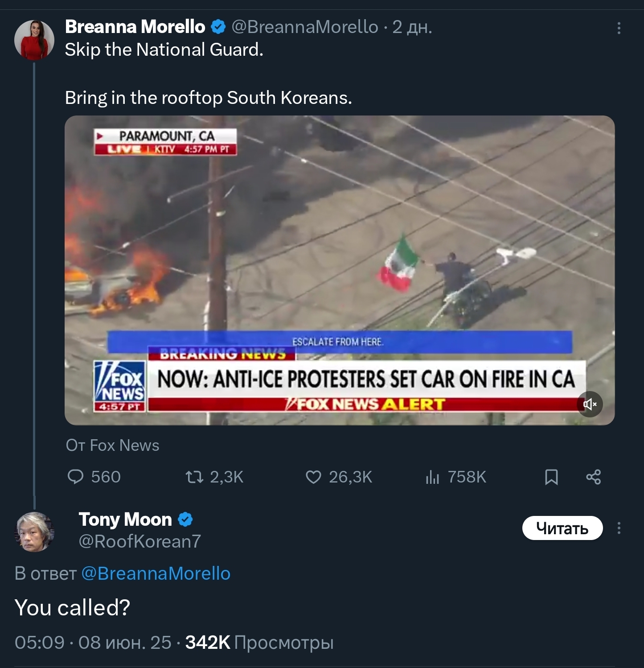Open more options menu on Breanna's tweet
The height and width of the screenshot is (668, 644).
[619, 28]
